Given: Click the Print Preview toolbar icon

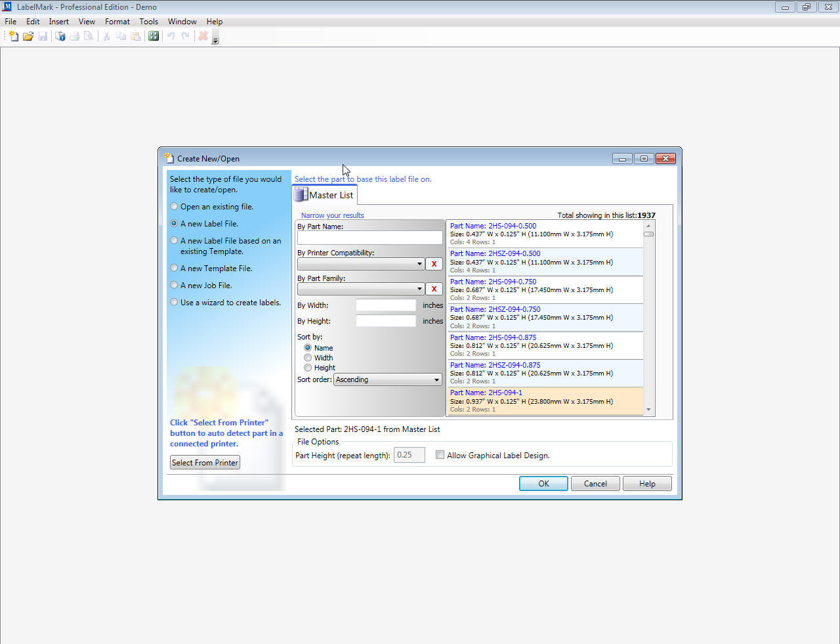Looking at the screenshot, I should [x=89, y=36].
